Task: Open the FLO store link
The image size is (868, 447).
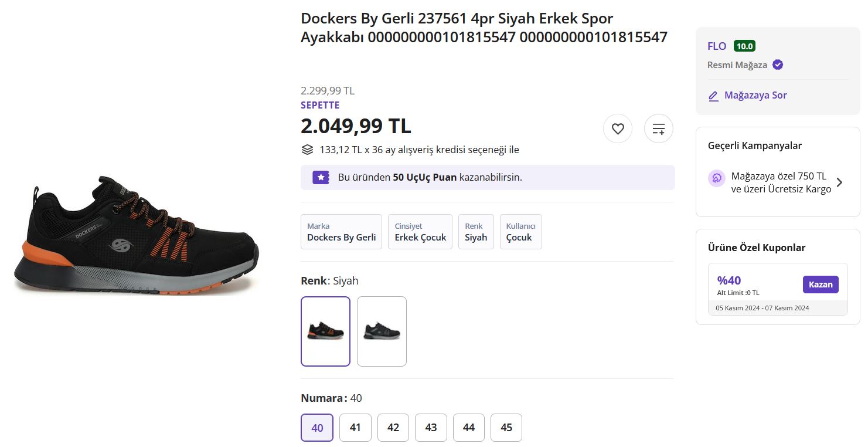Action: pyautogui.click(x=717, y=46)
